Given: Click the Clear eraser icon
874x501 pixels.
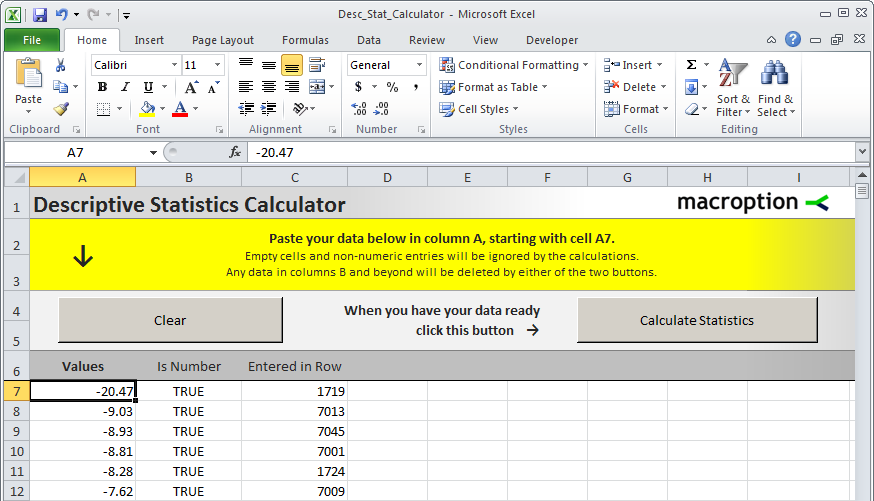Looking at the screenshot, I should [x=692, y=109].
